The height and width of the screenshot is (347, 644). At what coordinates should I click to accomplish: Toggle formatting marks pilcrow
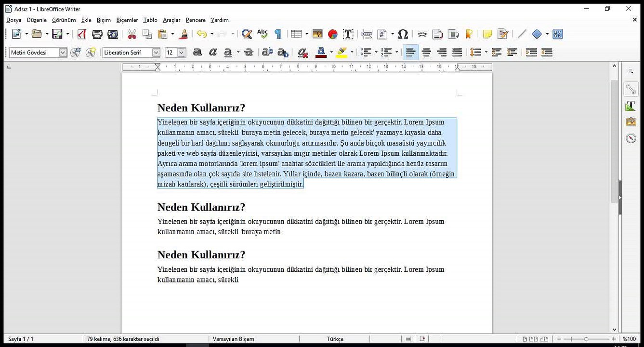coord(278,34)
